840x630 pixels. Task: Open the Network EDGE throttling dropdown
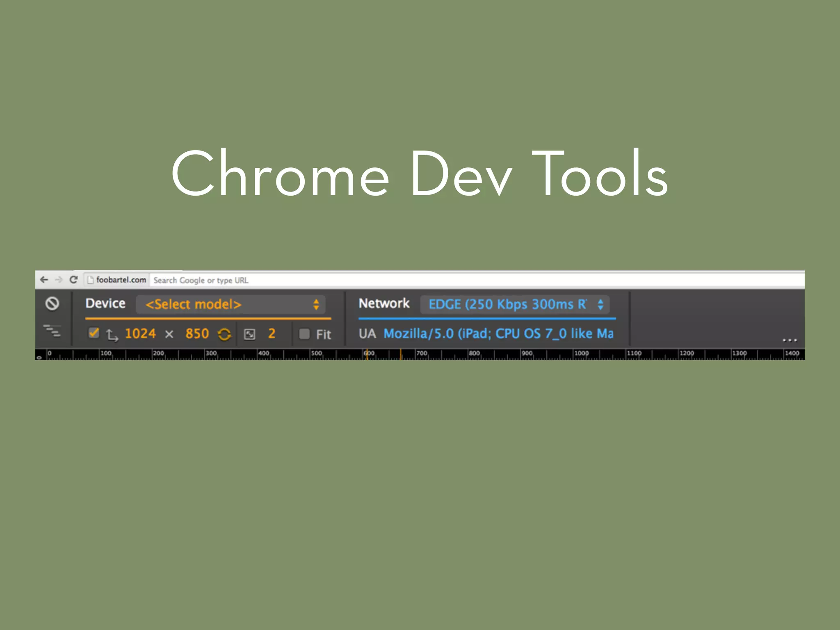coord(515,304)
